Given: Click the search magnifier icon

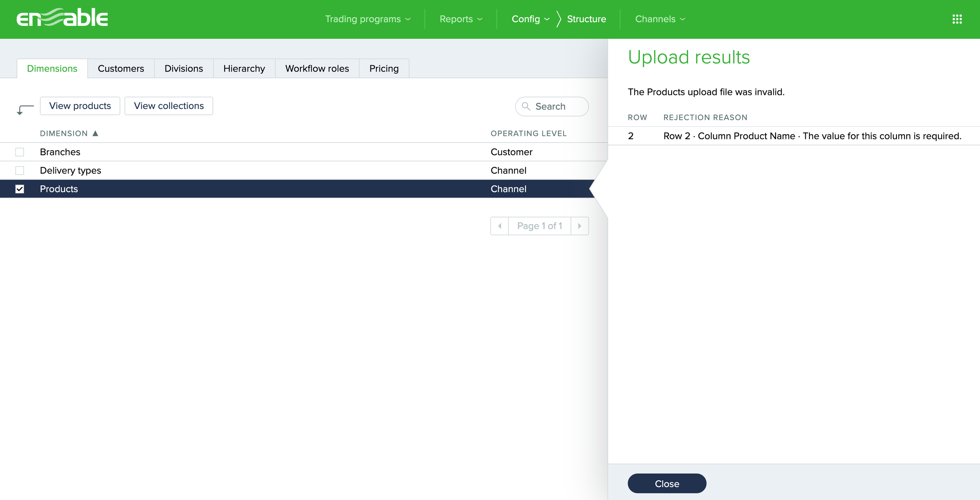Looking at the screenshot, I should coord(526,106).
